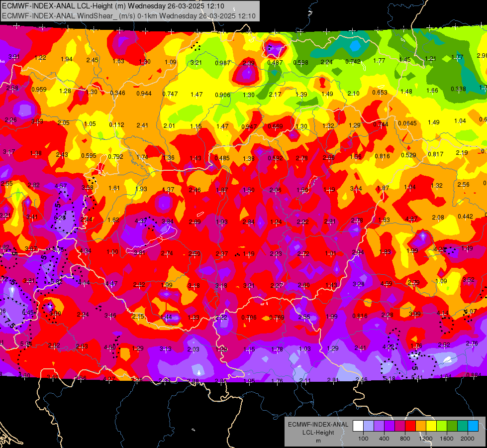The width and height of the screenshot is (487, 448).
Task: Click the wind shear value 0.598
Action: (300, 63)
